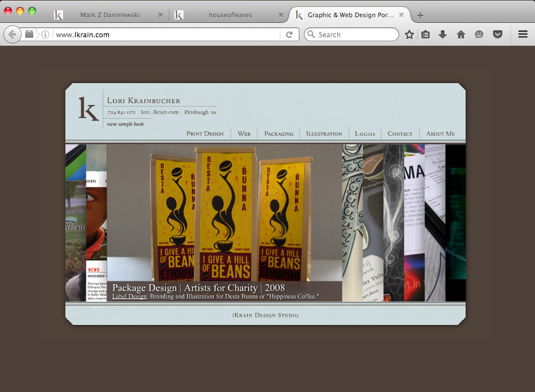This screenshot has height=392, width=535.
Task: Open the chat smiley icon in toolbar
Action: point(479,34)
